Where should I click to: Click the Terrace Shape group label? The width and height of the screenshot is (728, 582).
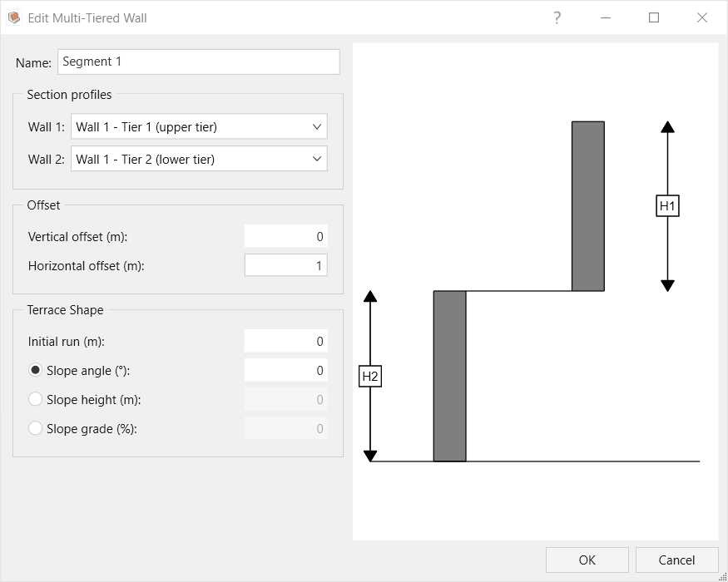click(x=66, y=310)
